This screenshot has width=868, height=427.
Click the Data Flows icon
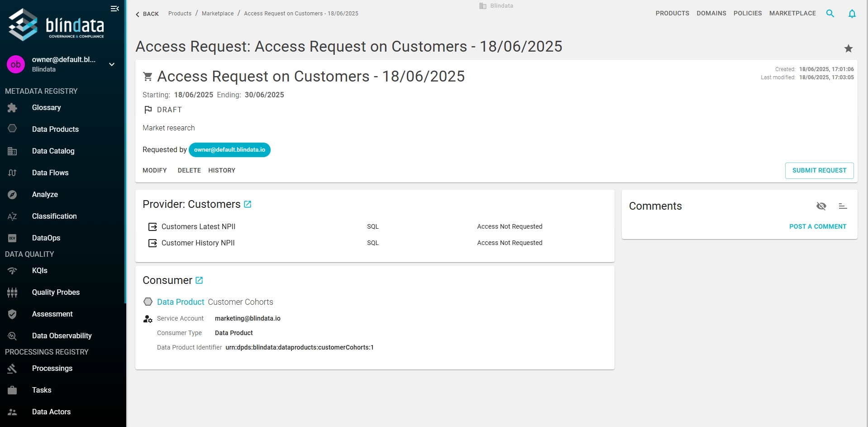click(12, 173)
